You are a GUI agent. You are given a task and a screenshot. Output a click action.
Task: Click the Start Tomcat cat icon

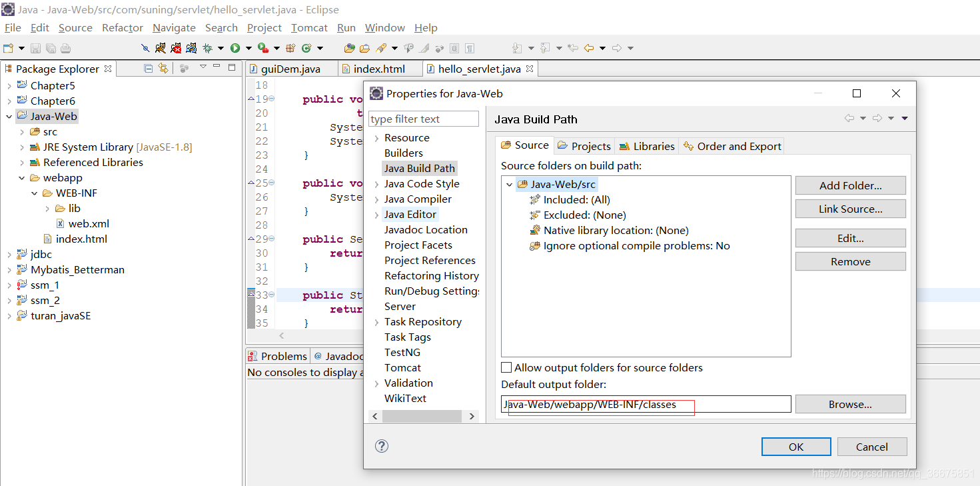coord(161,48)
